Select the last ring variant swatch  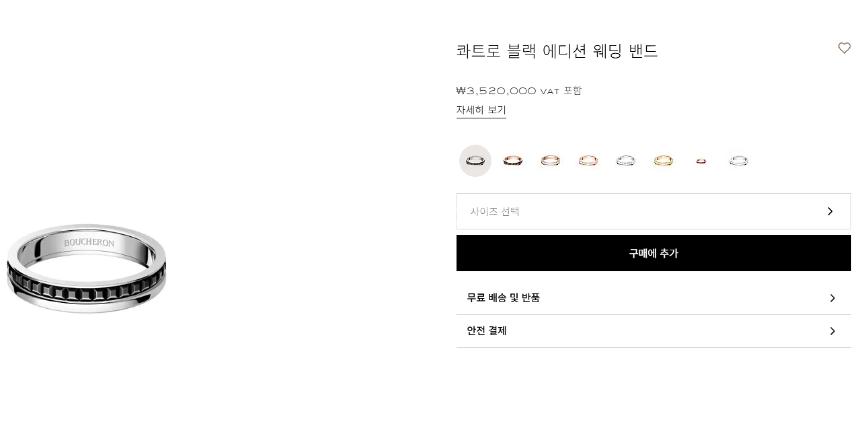coord(739,161)
